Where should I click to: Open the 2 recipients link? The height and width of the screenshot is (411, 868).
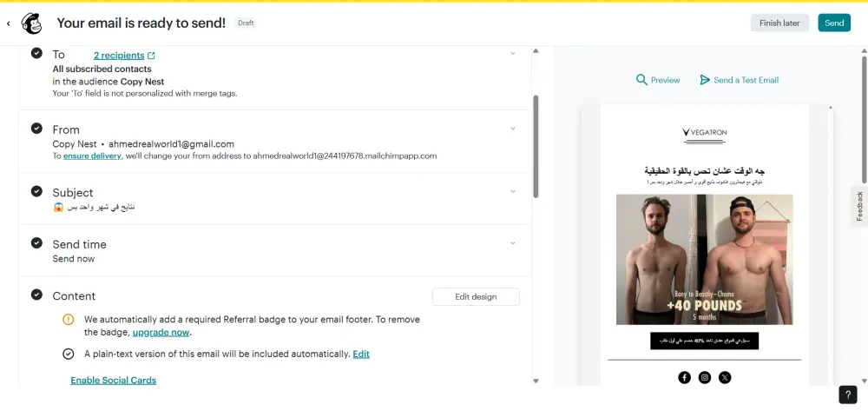click(x=118, y=56)
